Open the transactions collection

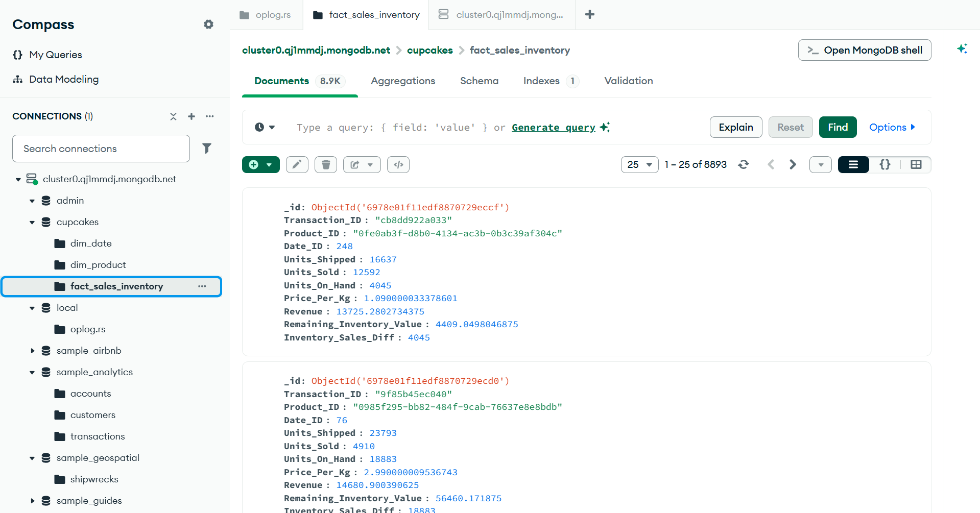pyautogui.click(x=98, y=436)
